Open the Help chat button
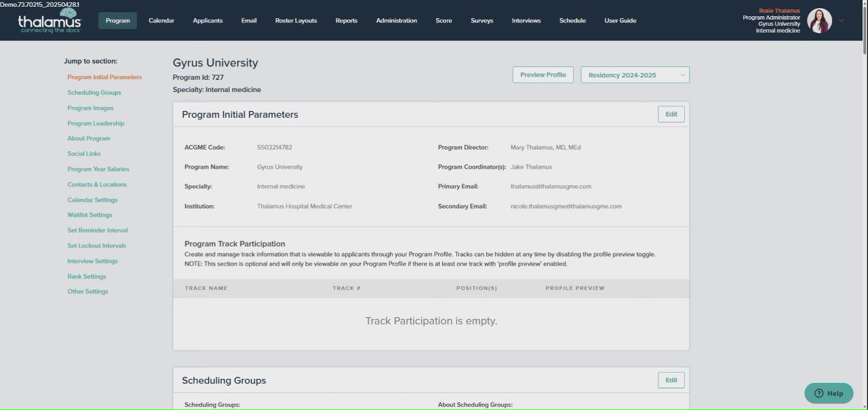The height and width of the screenshot is (410, 868). pyautogui.click(x=829, y=393)
